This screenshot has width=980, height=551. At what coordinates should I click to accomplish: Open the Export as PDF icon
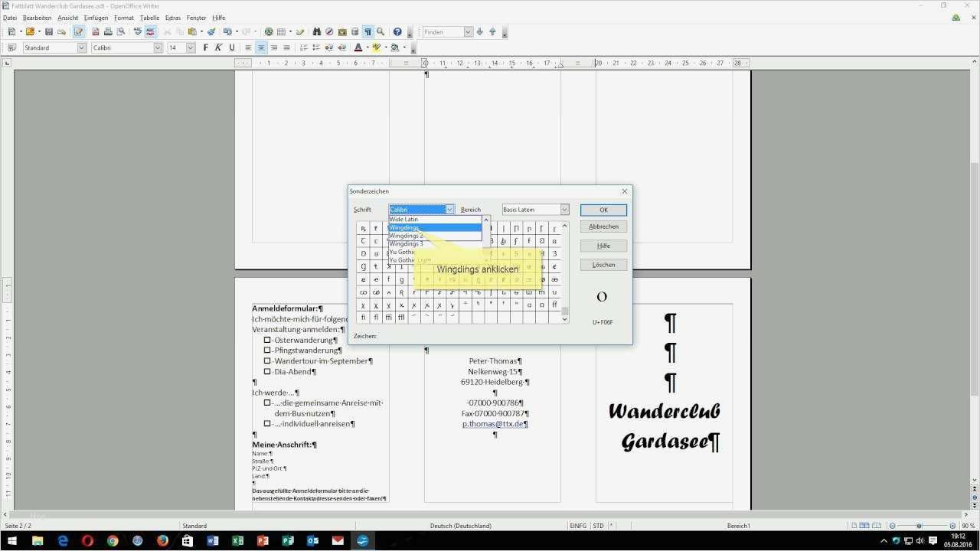(96, 31)
